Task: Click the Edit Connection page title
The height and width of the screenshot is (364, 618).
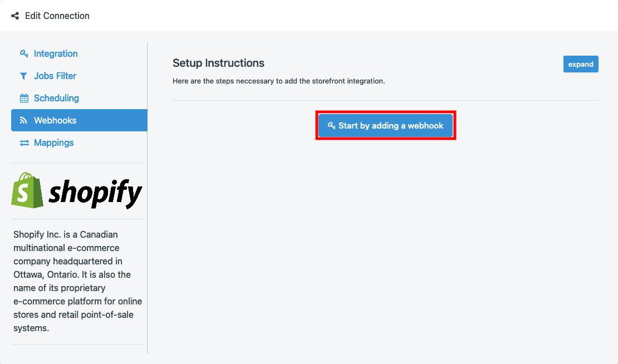Action: tap(57, 16)
